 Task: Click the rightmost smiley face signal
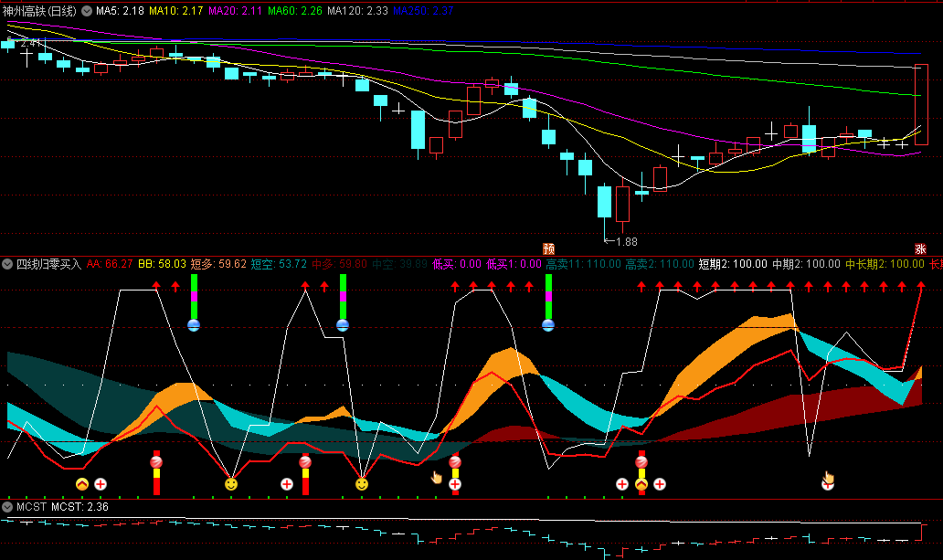(362, 483)
